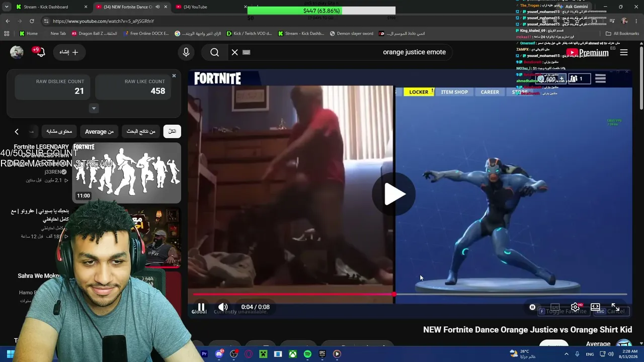Mute the audio on the Fortnite Dance tab
Viewport: 644px width, 362px height.
tap(157, 7)
